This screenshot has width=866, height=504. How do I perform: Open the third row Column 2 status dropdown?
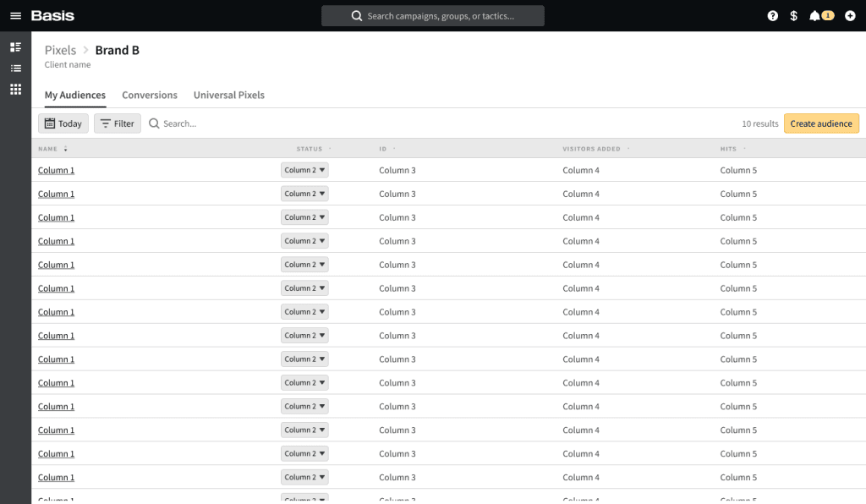(x=304, y=217)
